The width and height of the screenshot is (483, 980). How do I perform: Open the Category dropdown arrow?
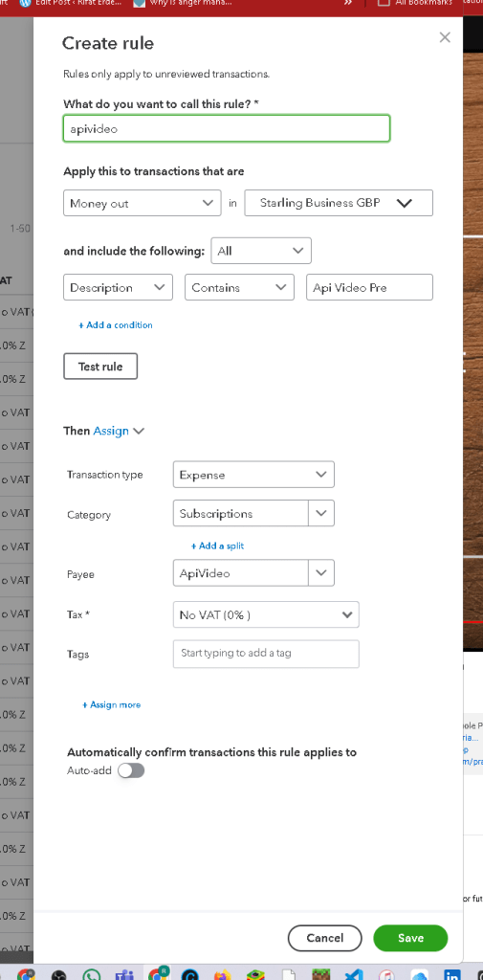click(321, 513)
